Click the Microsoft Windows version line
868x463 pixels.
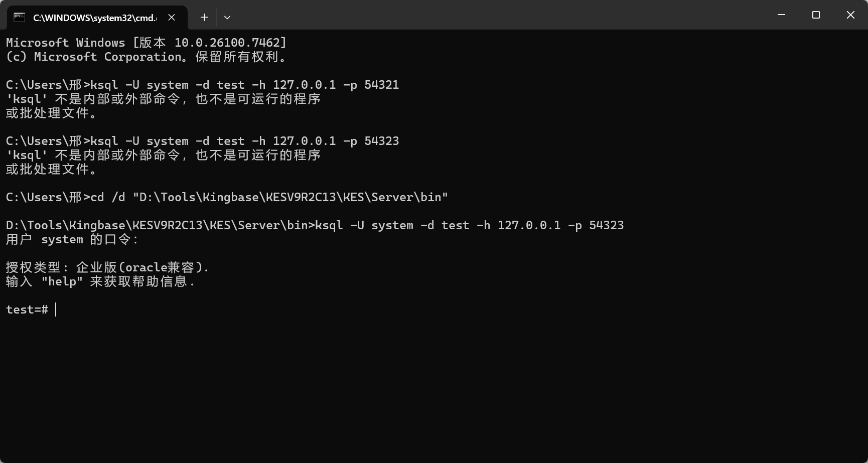coord(146,43)
